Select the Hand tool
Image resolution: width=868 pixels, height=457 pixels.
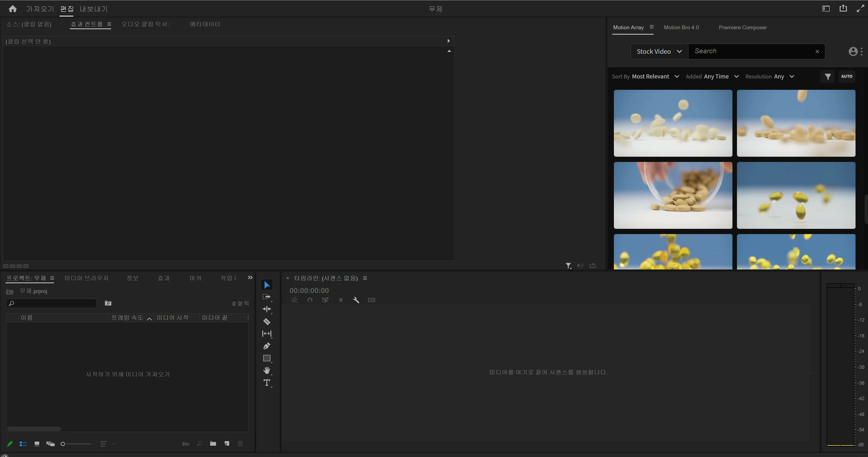[x=267, y=370]
